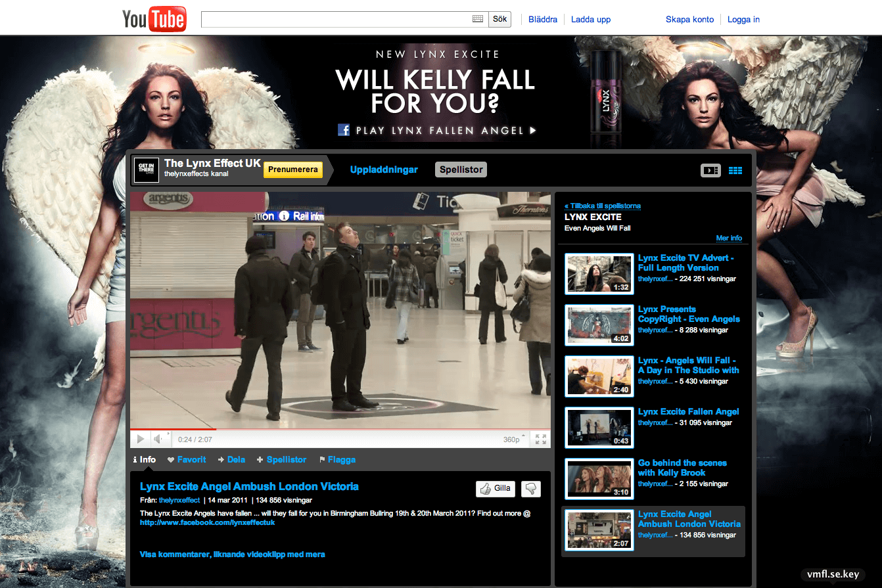882x588 pixels.
Task: Enter fullscreen video mode
Action: point(541,440)
